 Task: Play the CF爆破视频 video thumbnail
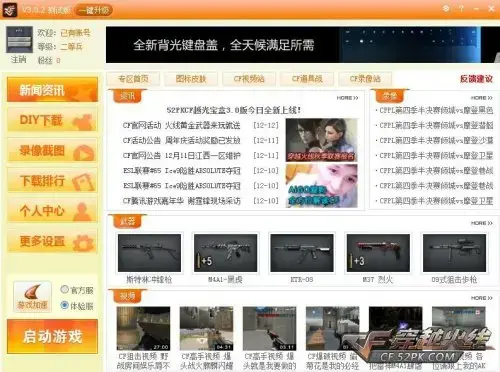tap(332, 328)
